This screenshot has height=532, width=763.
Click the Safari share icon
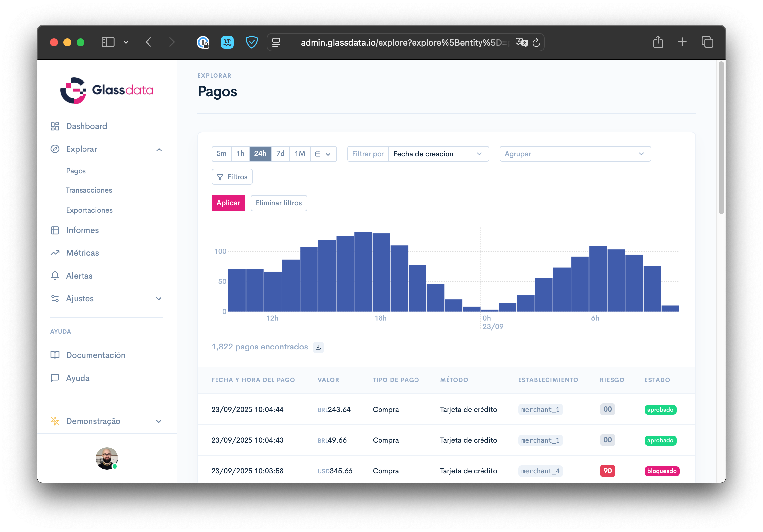[x=658, y=42]
